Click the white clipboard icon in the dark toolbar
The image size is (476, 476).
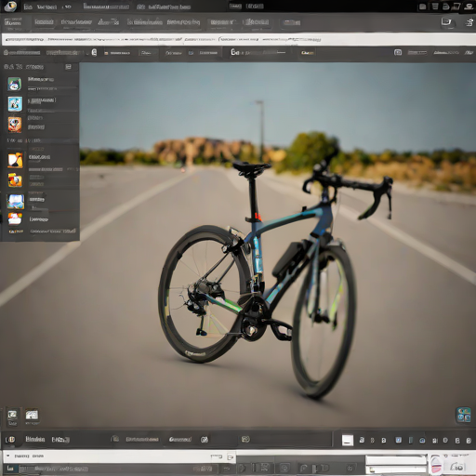[x=94, y=52]
